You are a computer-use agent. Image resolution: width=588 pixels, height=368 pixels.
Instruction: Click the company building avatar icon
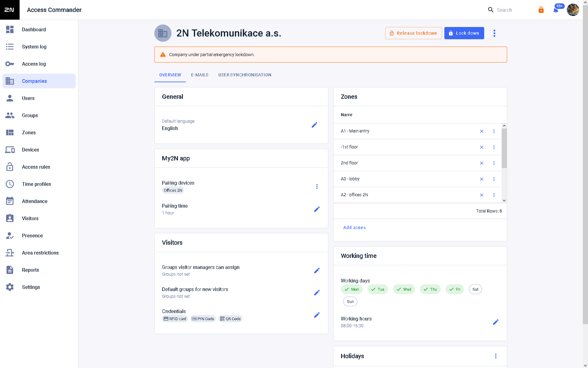click(x=163, y=33)
